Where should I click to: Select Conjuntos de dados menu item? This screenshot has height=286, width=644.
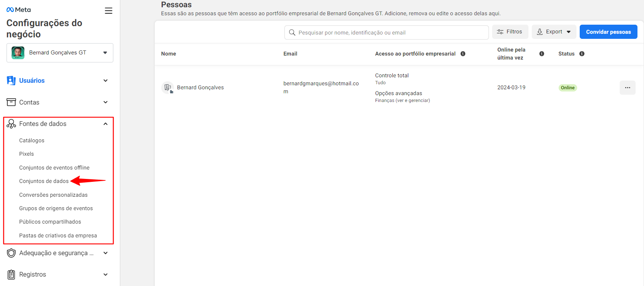pyautogui.click(x=44, y=181)
